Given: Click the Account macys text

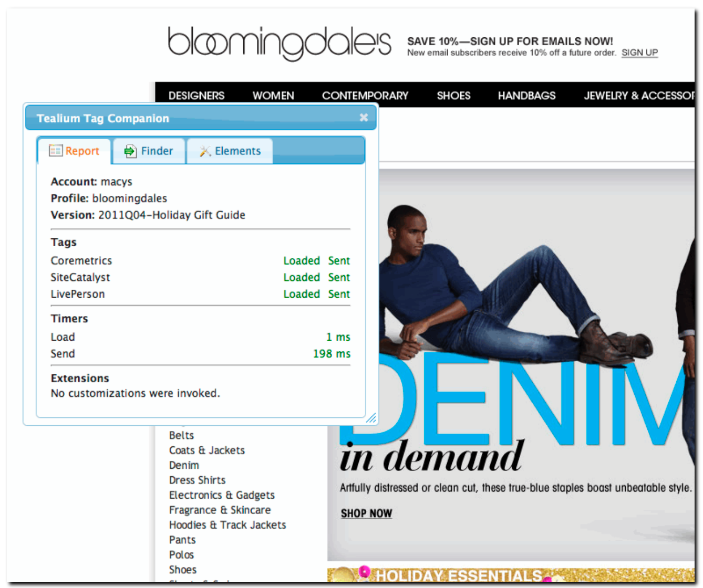Looking at the screenshot, I should [91, 182].
